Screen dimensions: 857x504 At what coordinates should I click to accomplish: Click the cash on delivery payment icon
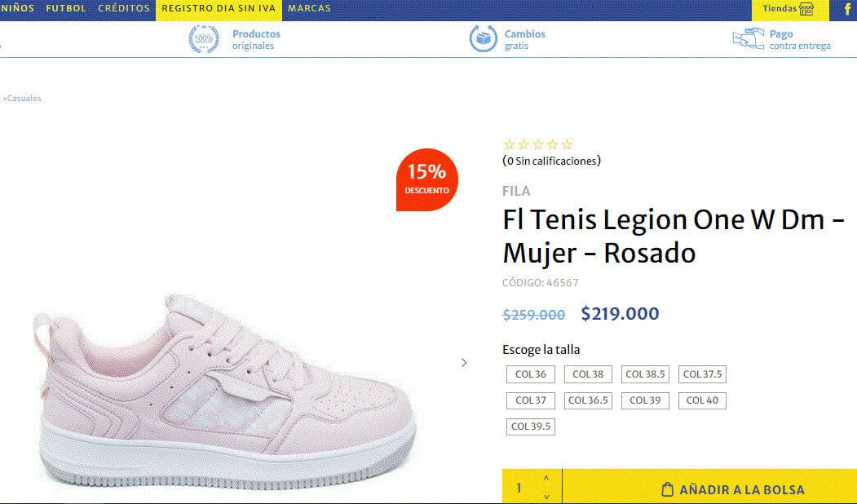pyautogui.click(x=749, y=39)
